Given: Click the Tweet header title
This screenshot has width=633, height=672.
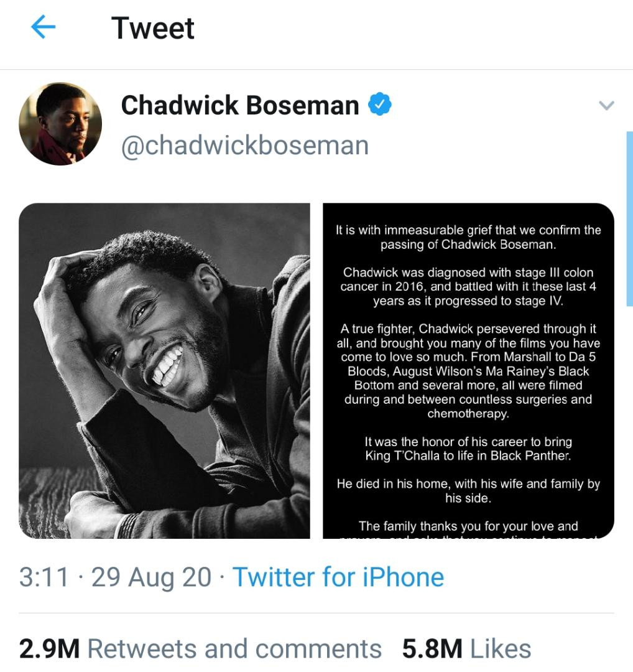Looking at the screenshot, I should [152, 28].
